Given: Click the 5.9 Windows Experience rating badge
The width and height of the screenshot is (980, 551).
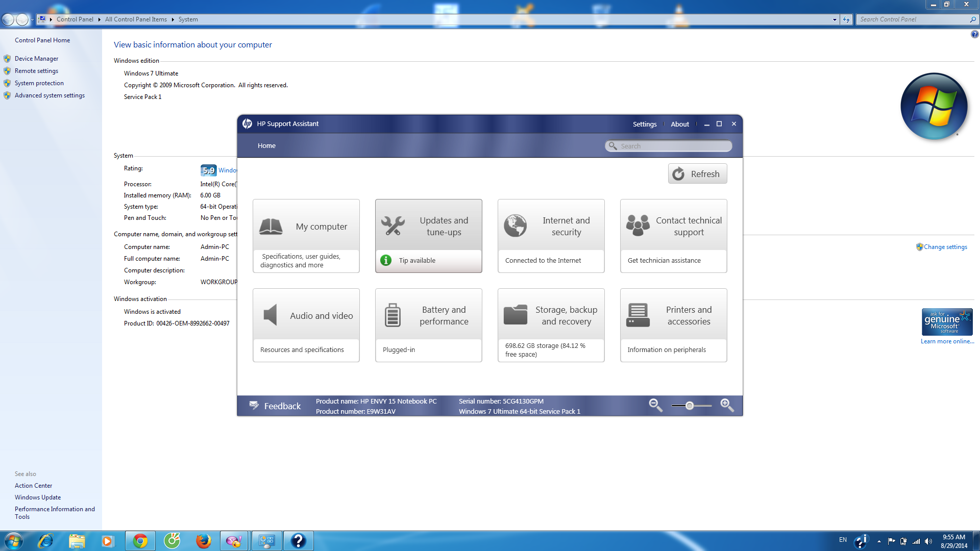Looking at the screenshot, I should click(208, 170).
